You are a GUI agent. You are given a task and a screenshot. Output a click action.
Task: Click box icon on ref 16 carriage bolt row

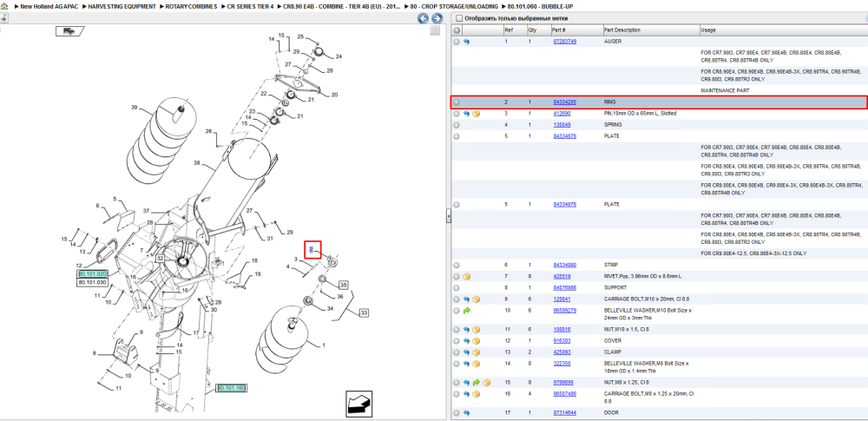[476, 394]
